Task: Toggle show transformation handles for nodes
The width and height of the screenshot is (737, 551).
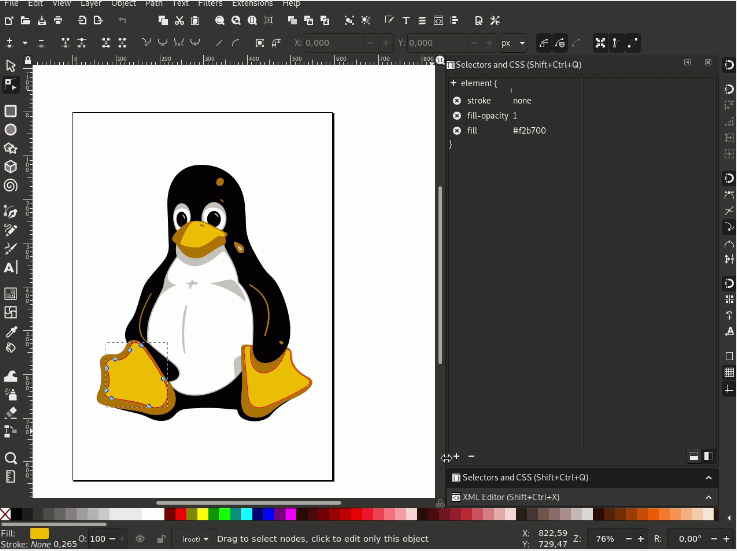Action: click(600, 43)
